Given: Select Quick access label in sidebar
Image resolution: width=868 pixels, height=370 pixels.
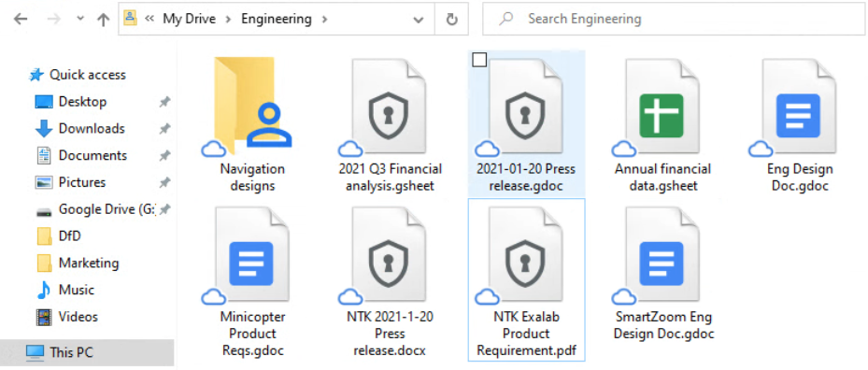Looking at the screenshot, I should [88, 75].
